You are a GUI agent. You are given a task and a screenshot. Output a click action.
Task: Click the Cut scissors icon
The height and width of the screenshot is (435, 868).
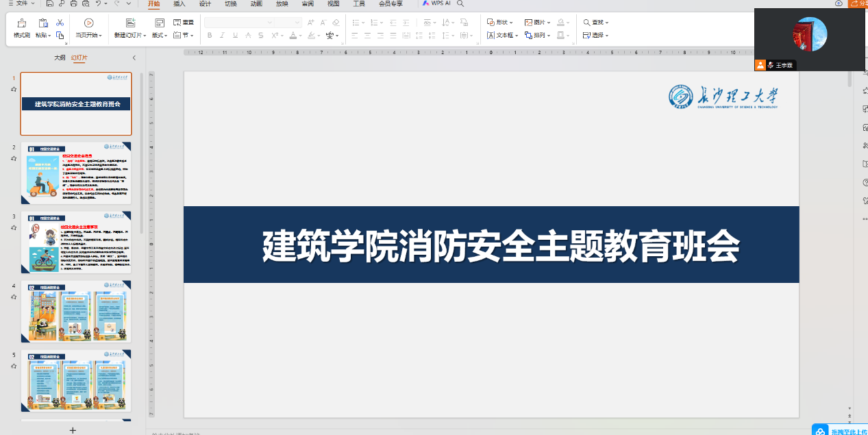click(x=60, y=23)
